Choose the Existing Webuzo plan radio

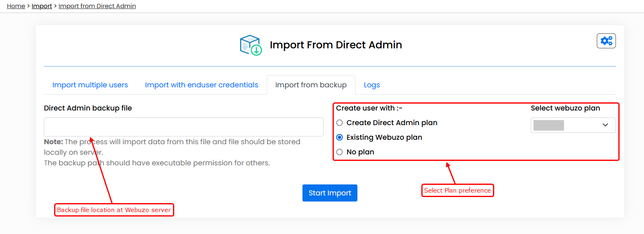(x=340, y=137)
